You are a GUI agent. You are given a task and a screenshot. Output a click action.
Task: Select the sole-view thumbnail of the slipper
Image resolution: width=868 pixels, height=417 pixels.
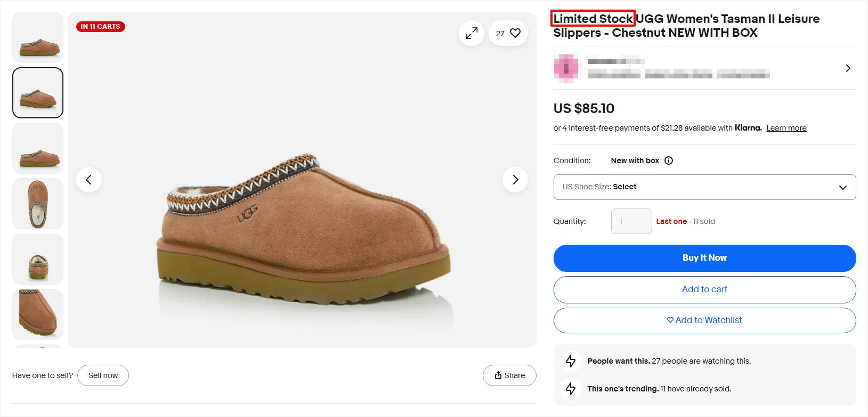point(37,203)
